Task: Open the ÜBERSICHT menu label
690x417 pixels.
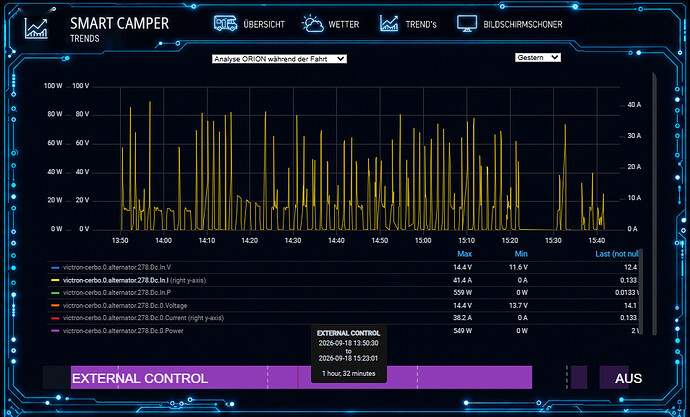Action: 264,24
